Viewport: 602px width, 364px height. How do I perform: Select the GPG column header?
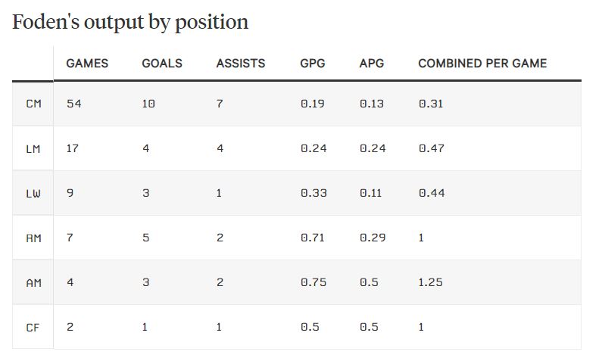pyautogui.click(x=313, y=64)
